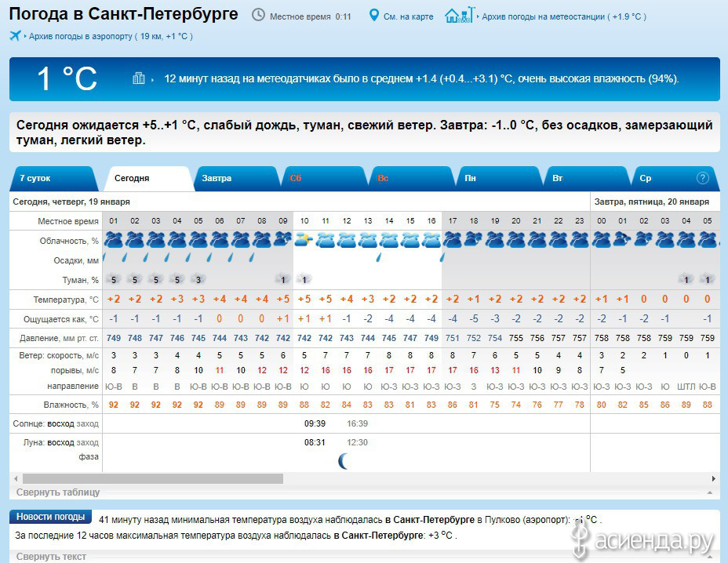Screen dimensions: 728x563
Task: Open Архив погоды в аэропорту link
Action: pyautogui.click(x=111, y=36)
